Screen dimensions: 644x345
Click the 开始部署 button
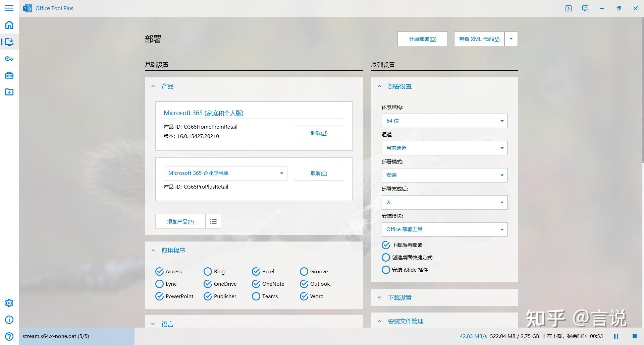(422, 39)
